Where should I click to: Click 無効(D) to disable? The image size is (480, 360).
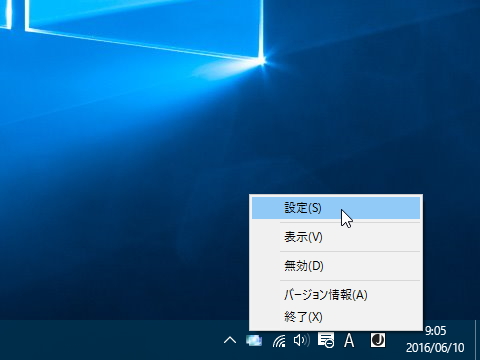pyautogui.click(x=336, y=266)
